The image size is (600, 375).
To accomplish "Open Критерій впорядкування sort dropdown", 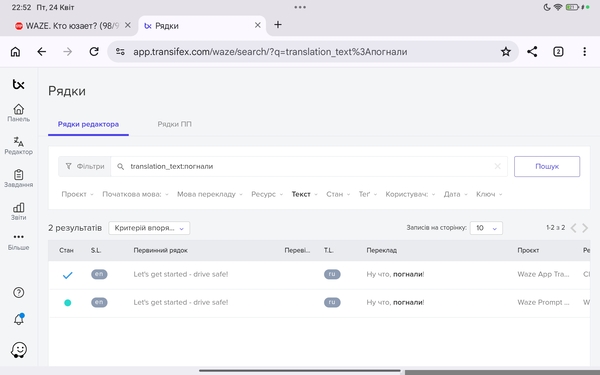I will (149, 228).
